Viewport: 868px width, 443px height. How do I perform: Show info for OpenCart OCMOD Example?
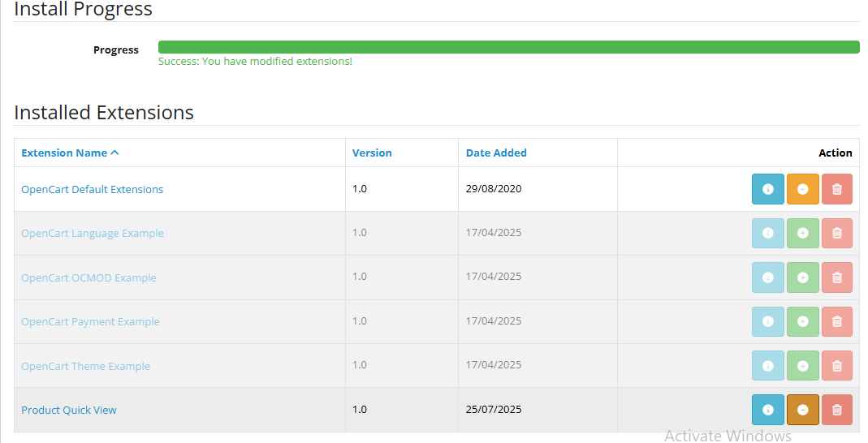[767, 277]
